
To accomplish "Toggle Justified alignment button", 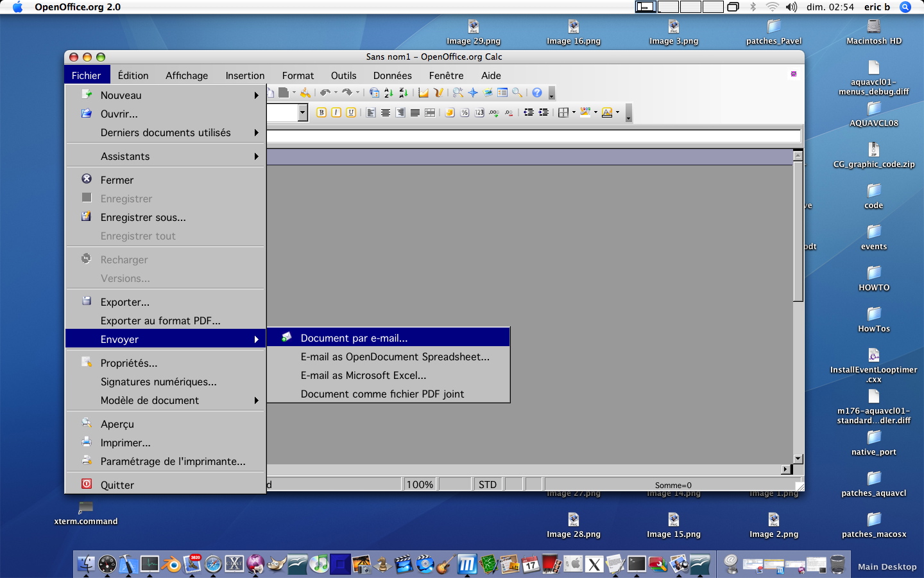I will point(415,112).
